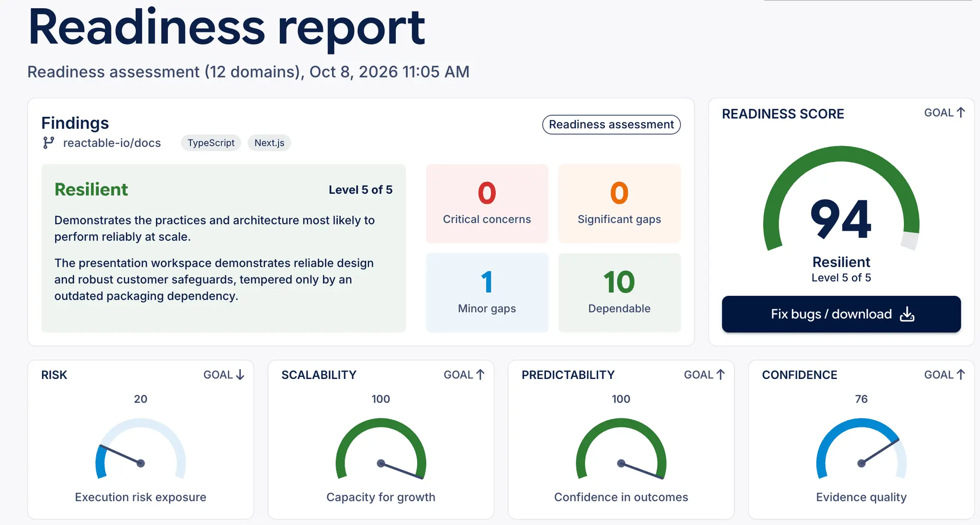
Task: Click the Scalability gauge dial
Action: coord(381,449)
